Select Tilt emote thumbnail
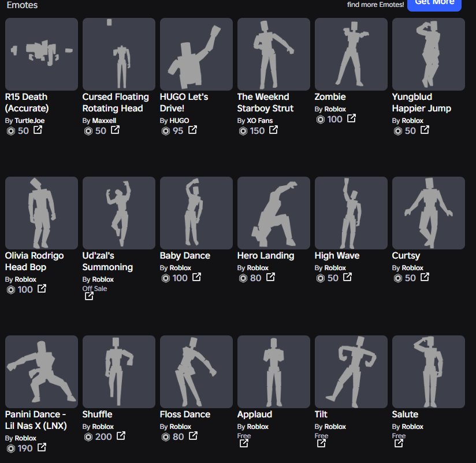This screenshot has height=463, width=476. tap(351, 372)
